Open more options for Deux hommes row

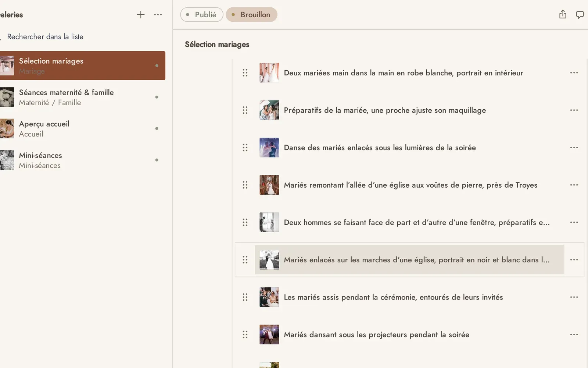pyautogui.click(x=574, y=222)
